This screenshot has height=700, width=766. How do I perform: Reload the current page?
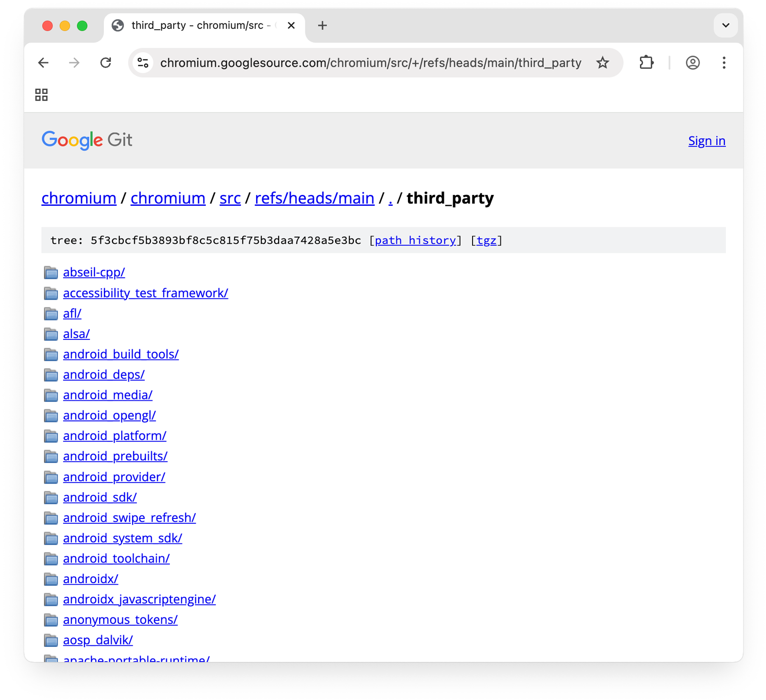tap(106, 63)
